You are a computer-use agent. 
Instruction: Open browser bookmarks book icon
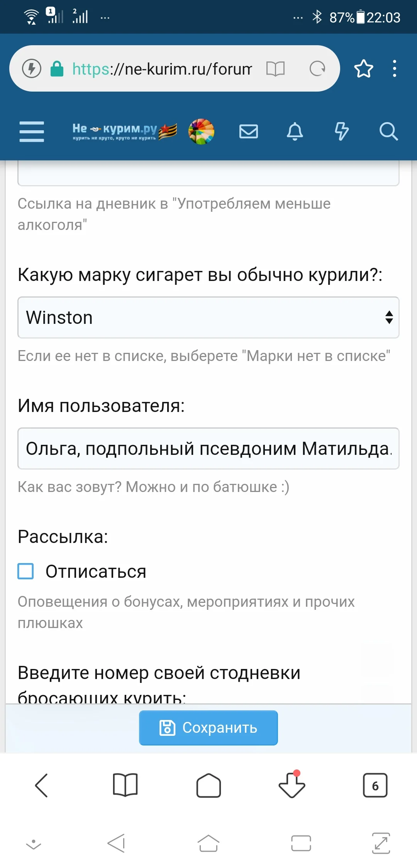(x=125, y=785)
